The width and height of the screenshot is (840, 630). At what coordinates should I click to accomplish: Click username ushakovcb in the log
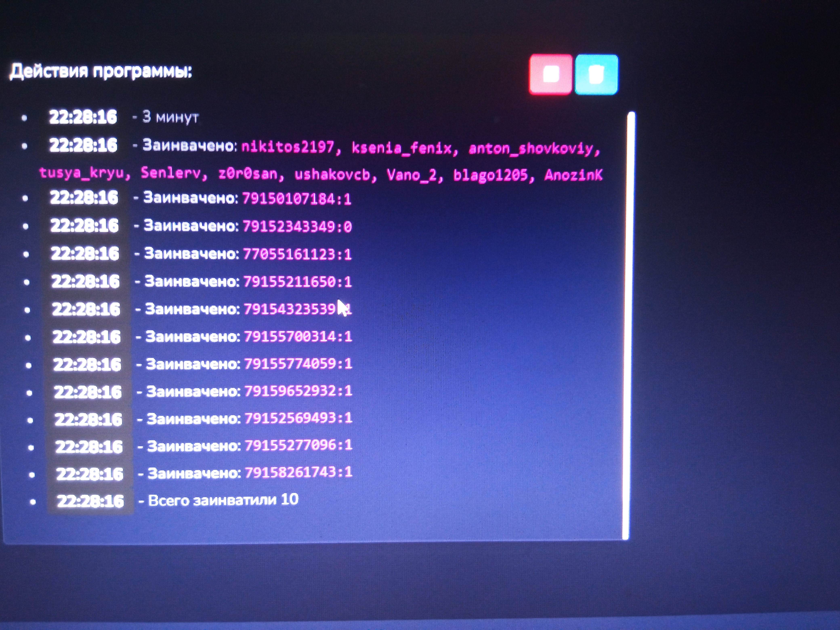[332, 175]
